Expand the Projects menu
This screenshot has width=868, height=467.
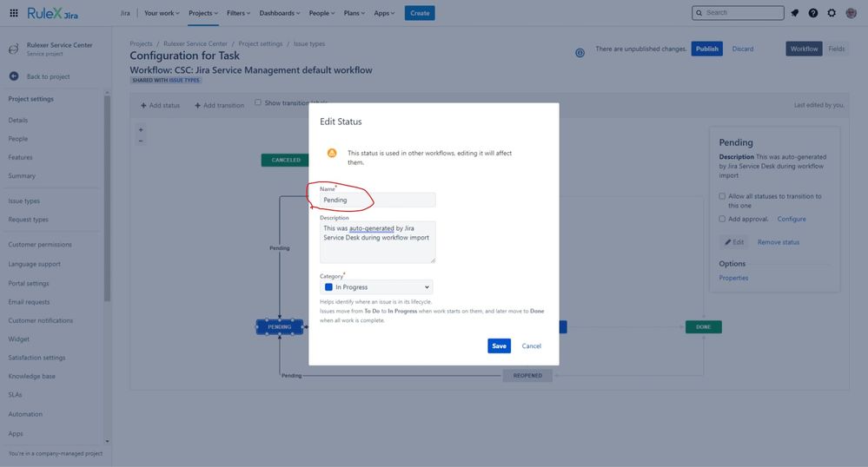[203, 13]
